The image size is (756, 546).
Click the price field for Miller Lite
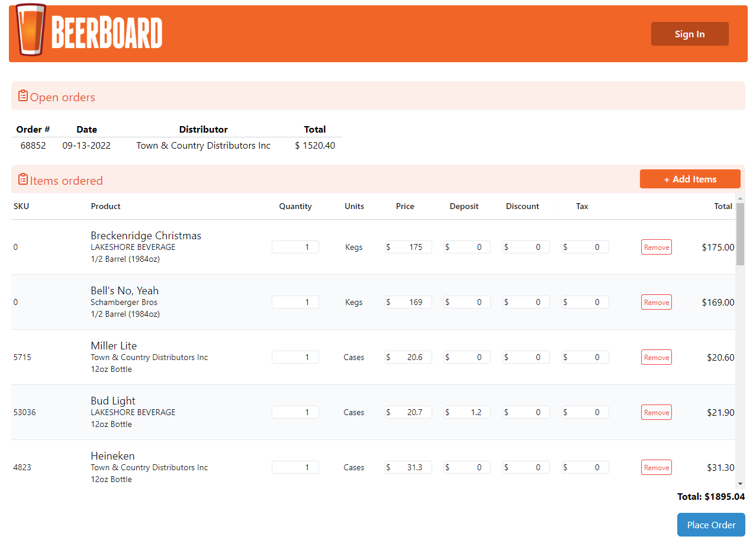pos(408,357)
